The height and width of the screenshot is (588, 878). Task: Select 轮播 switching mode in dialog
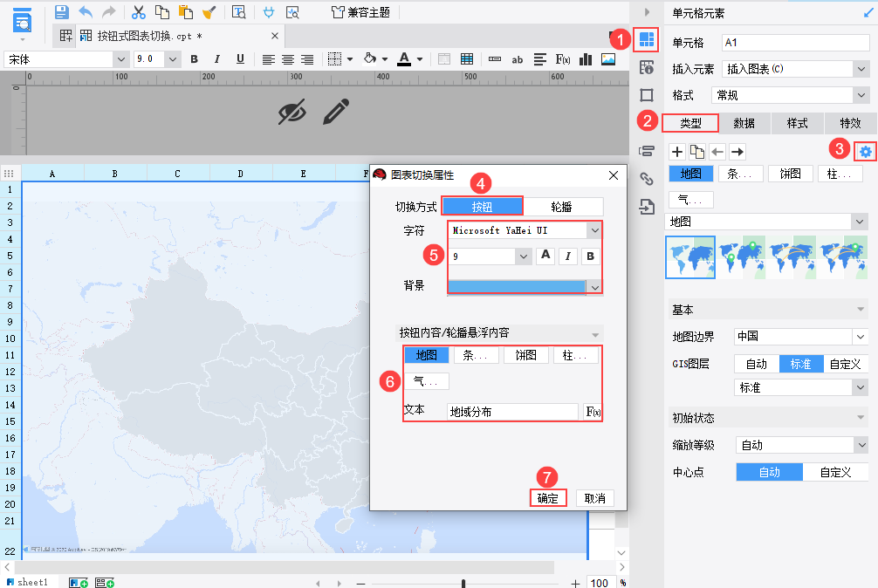click(562, 207)
